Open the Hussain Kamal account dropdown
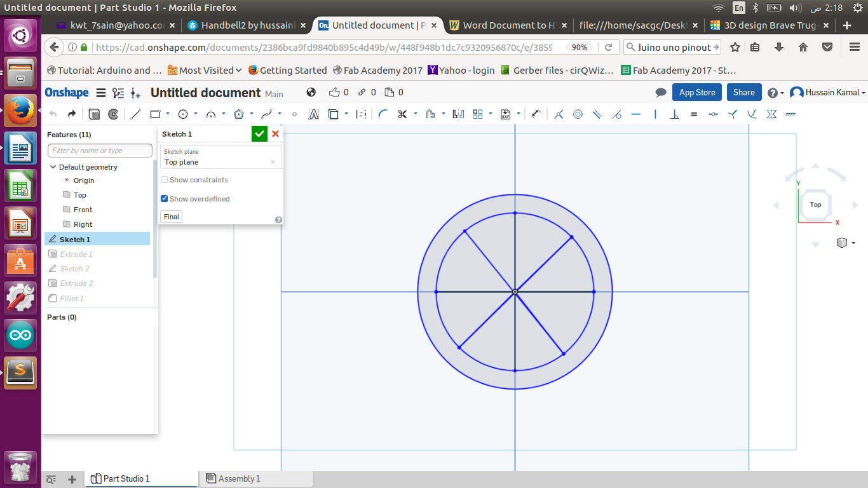The height and width of the screenshot is (488, 868). [x=828, y=93]
